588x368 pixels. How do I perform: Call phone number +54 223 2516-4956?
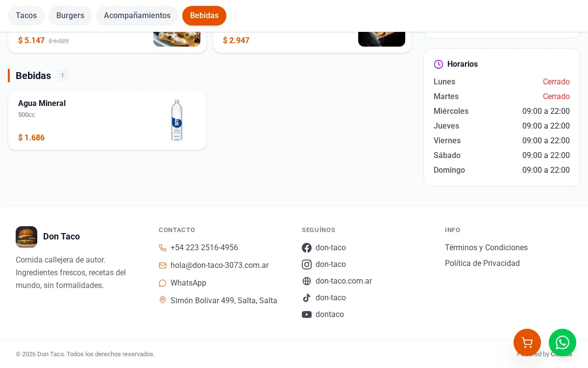point(204,248)
